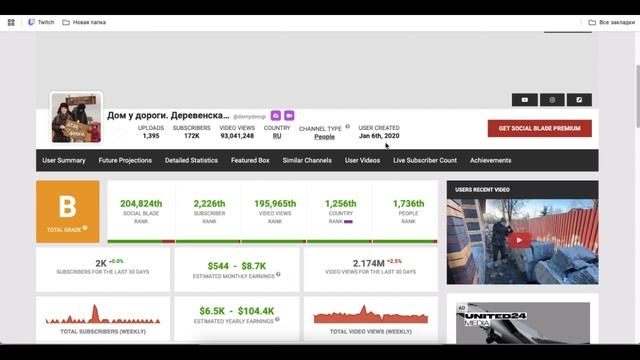
Task: Click the external link share icon
Action: click(579, 100)
